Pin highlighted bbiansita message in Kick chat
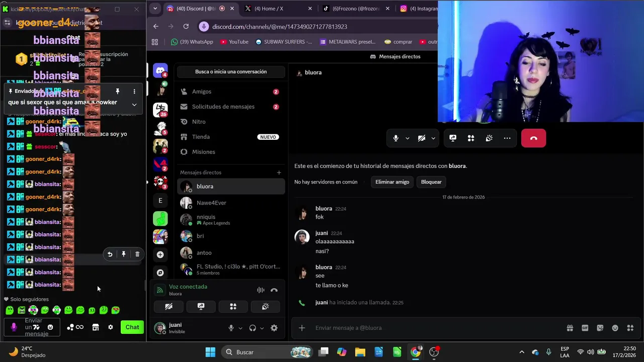Image resolution: width=644 pixels, height=362 pixels. (124, 254)
